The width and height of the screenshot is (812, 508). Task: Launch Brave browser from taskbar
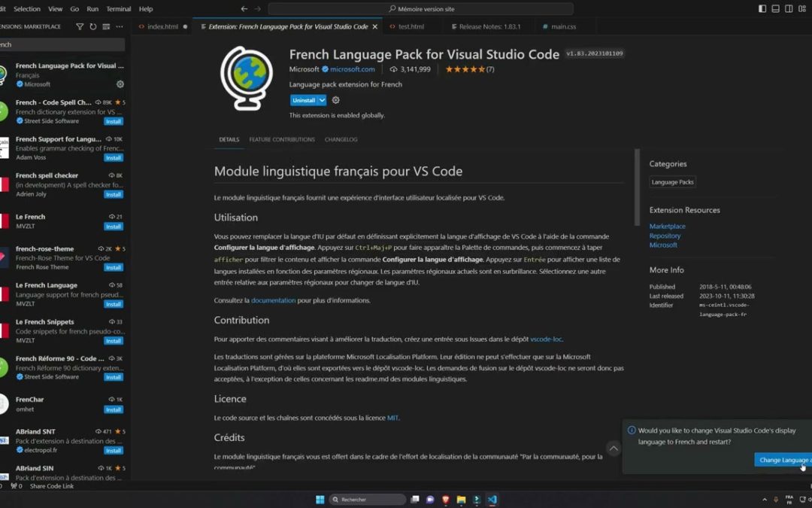[x=445, y=500]
